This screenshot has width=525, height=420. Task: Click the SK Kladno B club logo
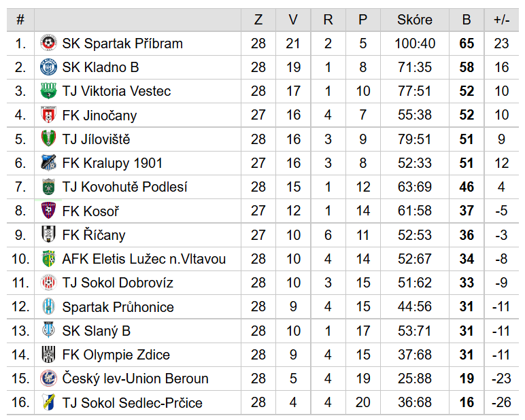pos(48,67)
